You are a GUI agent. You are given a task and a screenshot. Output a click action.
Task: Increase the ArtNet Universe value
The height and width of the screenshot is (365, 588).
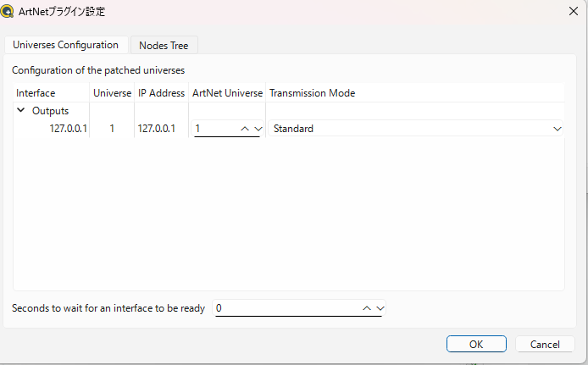pyautogui.click(x=245, y=129)
